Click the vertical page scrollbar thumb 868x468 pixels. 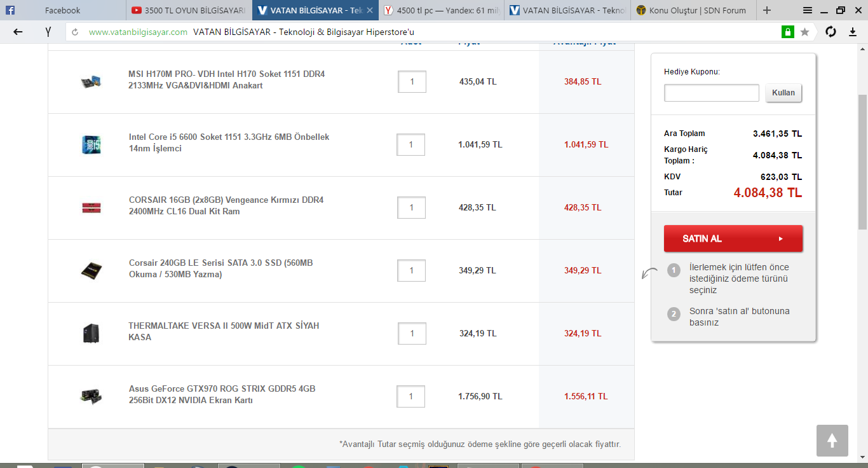(863, 162)
